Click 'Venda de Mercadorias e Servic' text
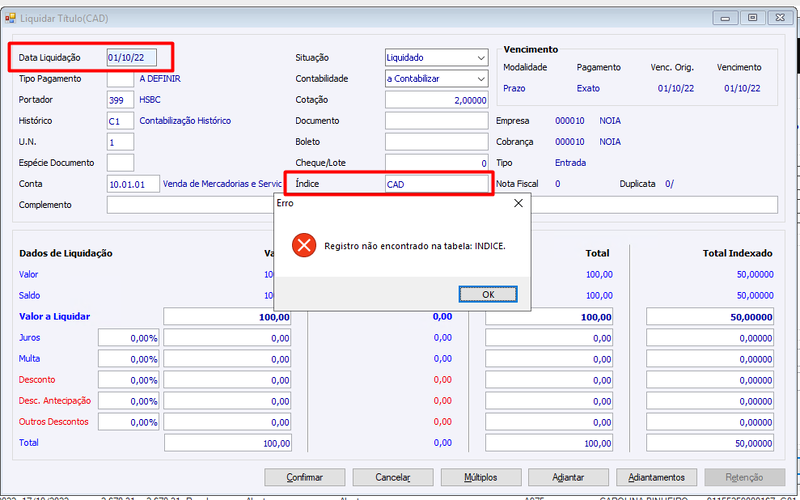This screenshot has height=500, width=800. 222,184
